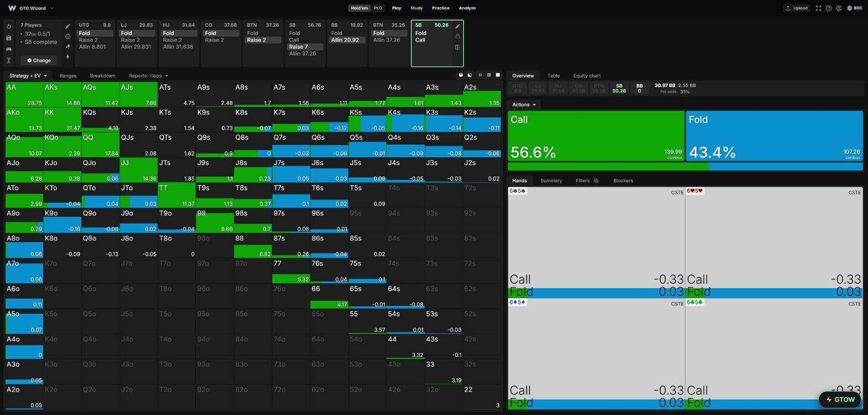This screenshot has width=868, height=415.
Task: Select the AKs hand cell in the matrix
Action: pyautogui.click(x=63, y=94)
